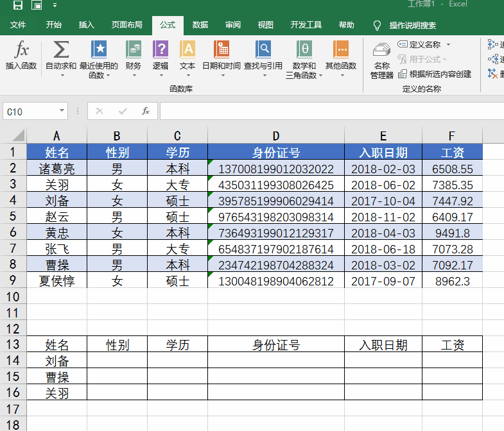Open the 名称管理器 icon
The height and width of the screenshot is (431, 504).
pos(381,50)
